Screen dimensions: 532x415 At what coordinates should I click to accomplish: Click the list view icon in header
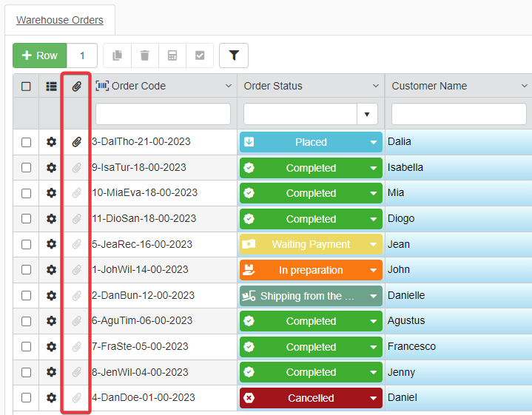[x=51, y=87]
